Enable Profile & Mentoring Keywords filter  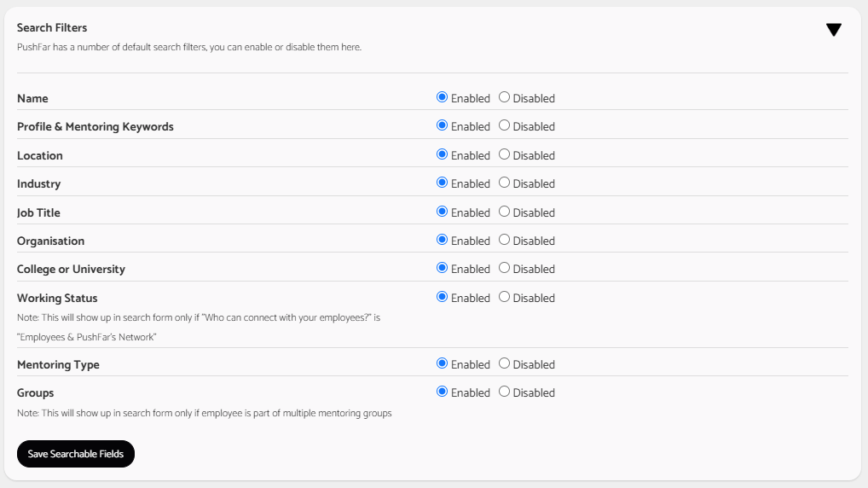tap(442, 125)
